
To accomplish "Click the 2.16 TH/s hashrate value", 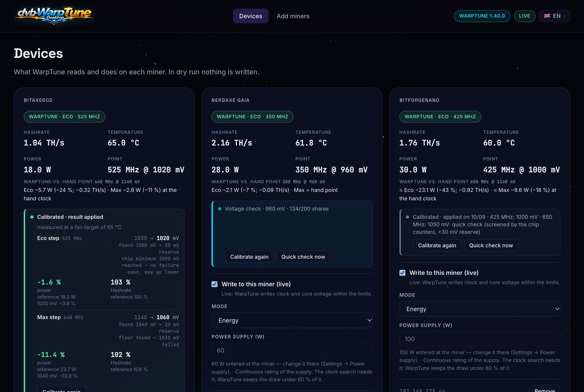I will [x=232, y=143].
